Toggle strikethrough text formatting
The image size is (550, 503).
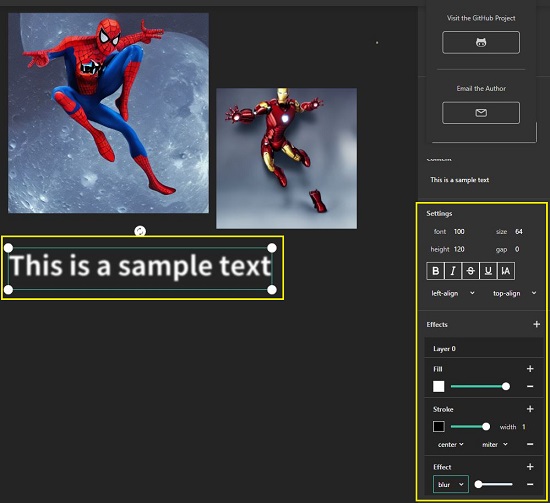coord(470,271)
